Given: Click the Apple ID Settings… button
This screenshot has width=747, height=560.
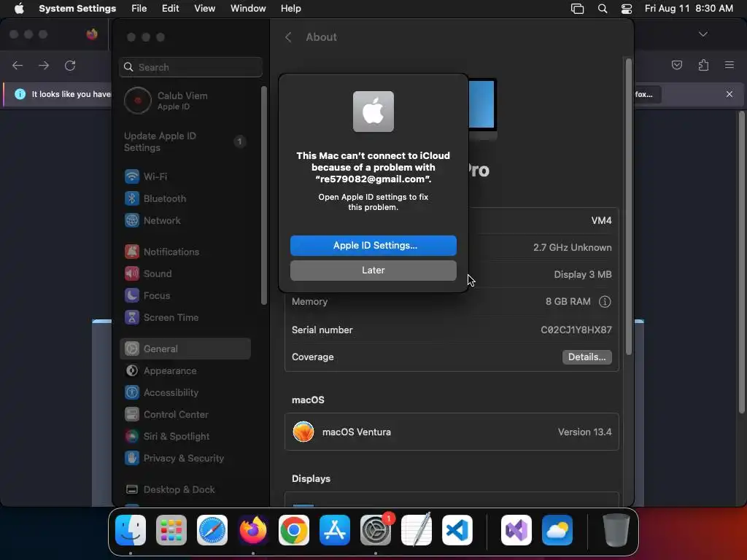Looking at the screenshot, I should (373, 246).
